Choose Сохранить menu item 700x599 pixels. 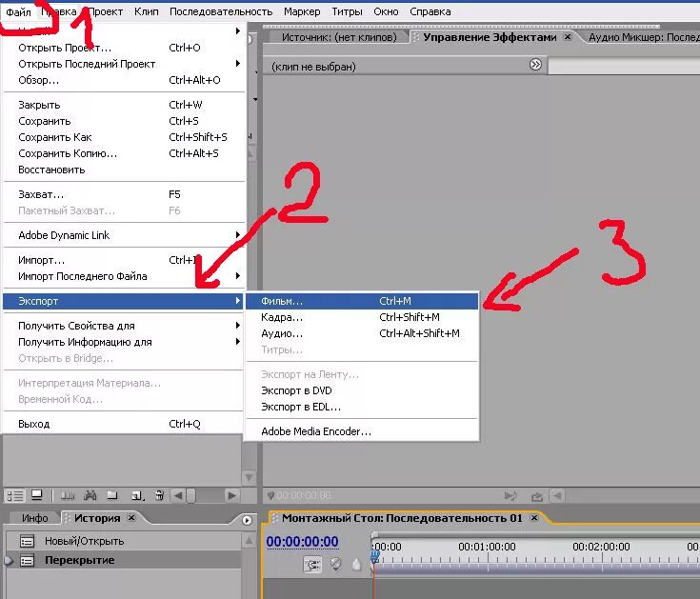pyautogui.click(x=124, y=121)
